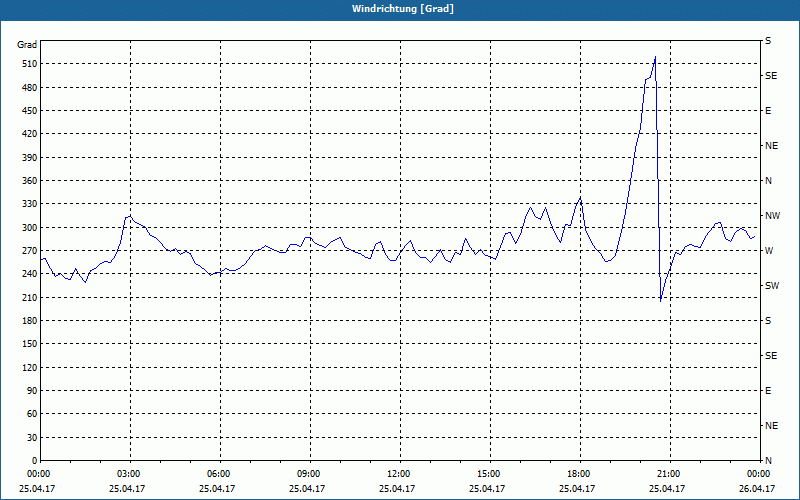Click the 450 y-axis label

30,111
